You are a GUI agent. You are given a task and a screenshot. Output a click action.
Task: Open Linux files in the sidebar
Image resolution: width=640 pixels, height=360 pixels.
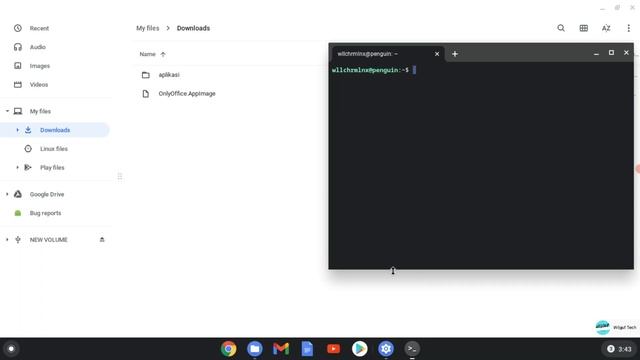click(54, 149)
